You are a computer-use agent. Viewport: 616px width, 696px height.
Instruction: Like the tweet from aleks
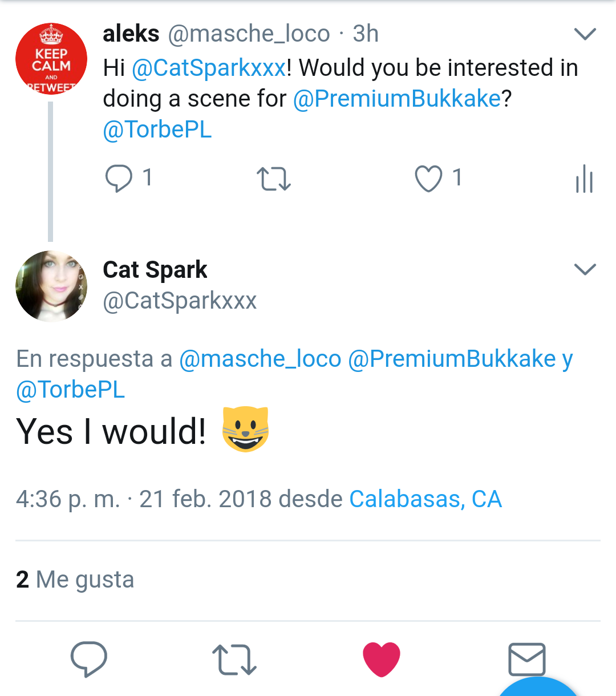tap(428, 179)
